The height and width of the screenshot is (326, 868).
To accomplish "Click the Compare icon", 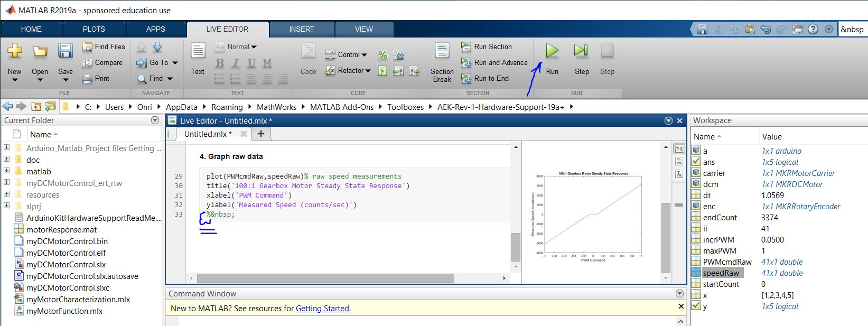I will click(x=87, y=63).
